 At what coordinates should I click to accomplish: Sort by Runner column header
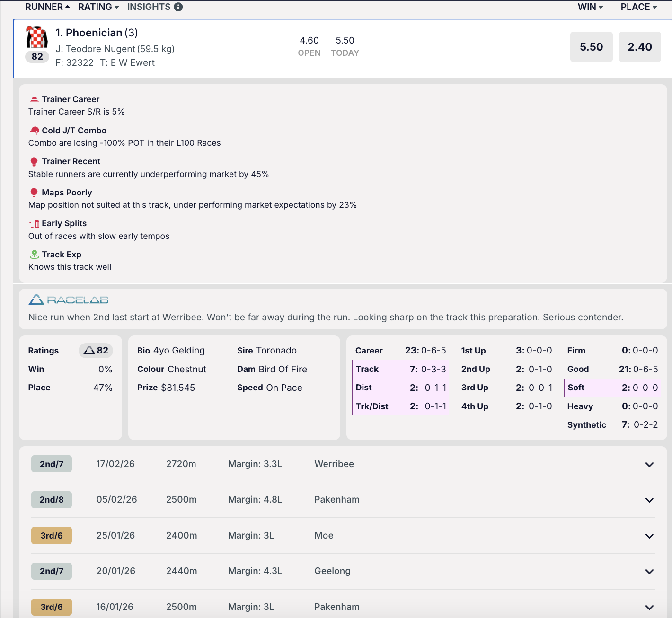(x=47, y=7)
